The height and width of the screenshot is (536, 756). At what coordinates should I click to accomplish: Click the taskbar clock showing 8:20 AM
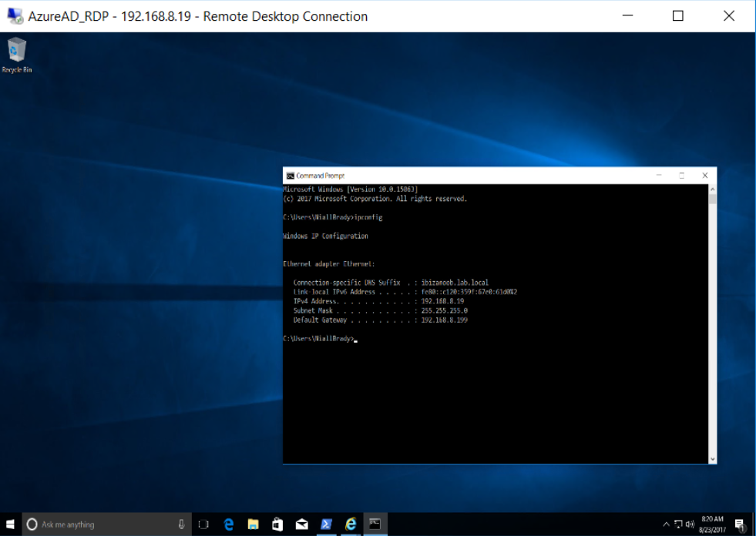[713, 524]
